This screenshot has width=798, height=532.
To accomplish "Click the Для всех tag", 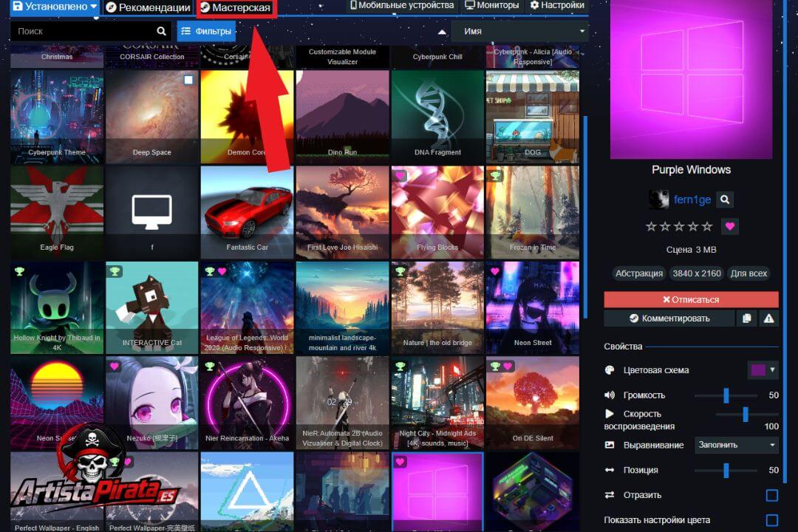I will tap(748, 273).
